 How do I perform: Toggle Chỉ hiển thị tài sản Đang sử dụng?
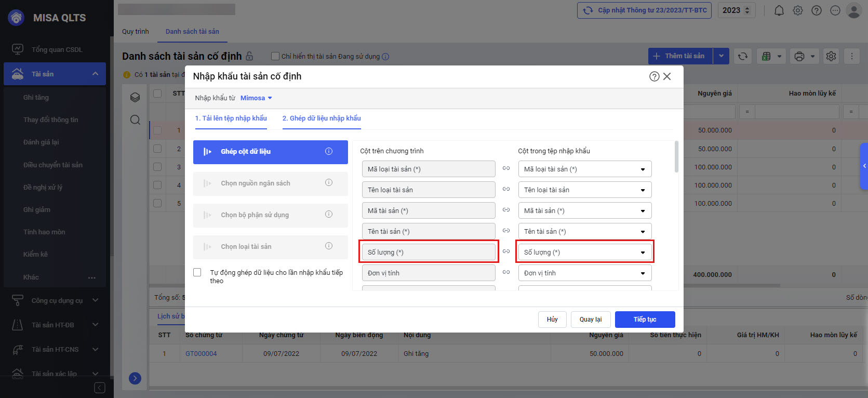click(275, 56)
